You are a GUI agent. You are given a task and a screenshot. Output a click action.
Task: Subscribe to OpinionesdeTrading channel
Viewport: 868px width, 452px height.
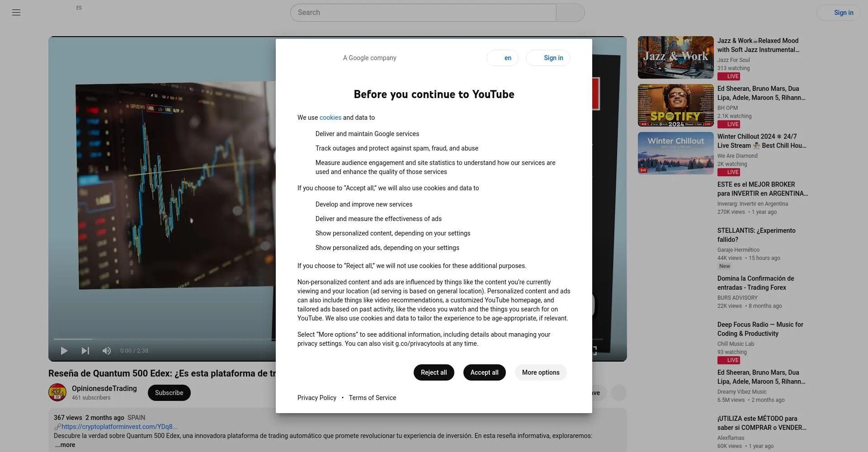point(169,393)
